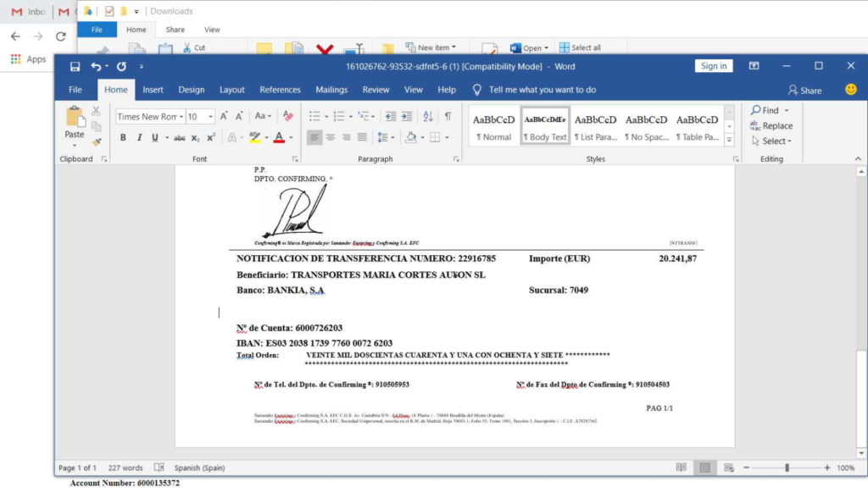868x488 pixels.
Task: Sort the selected text alphabetically
Action: point(428,116)
